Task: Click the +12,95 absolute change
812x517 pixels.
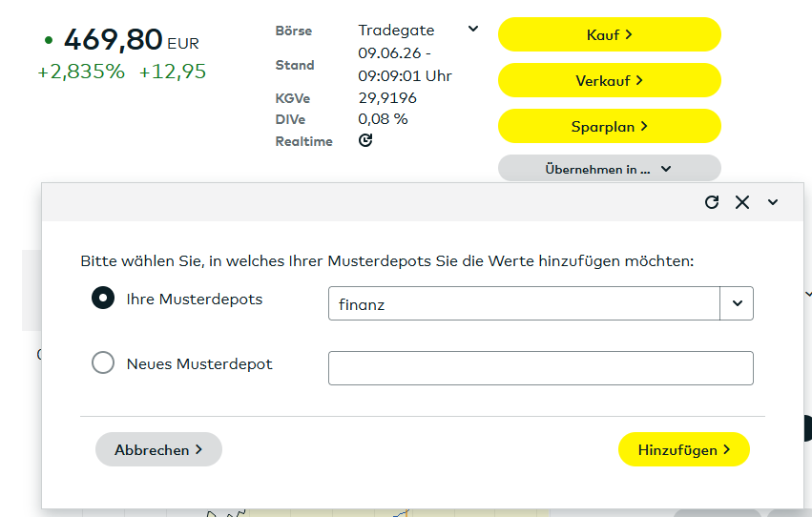Action: pyautogui.click(x=173, y=72)
